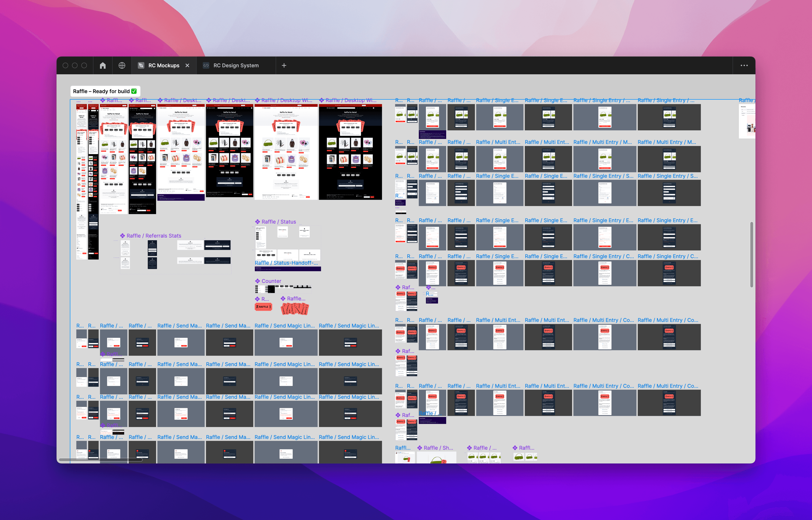The image size is (812, 520).
Task: Click the plus icon to add new tab
Action: [x=284, y=65]
